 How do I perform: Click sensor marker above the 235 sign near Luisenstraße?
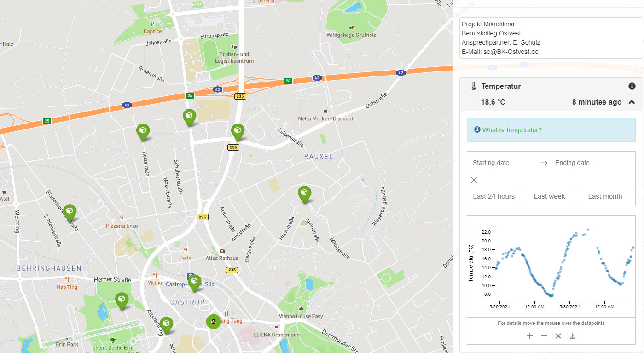238,132
